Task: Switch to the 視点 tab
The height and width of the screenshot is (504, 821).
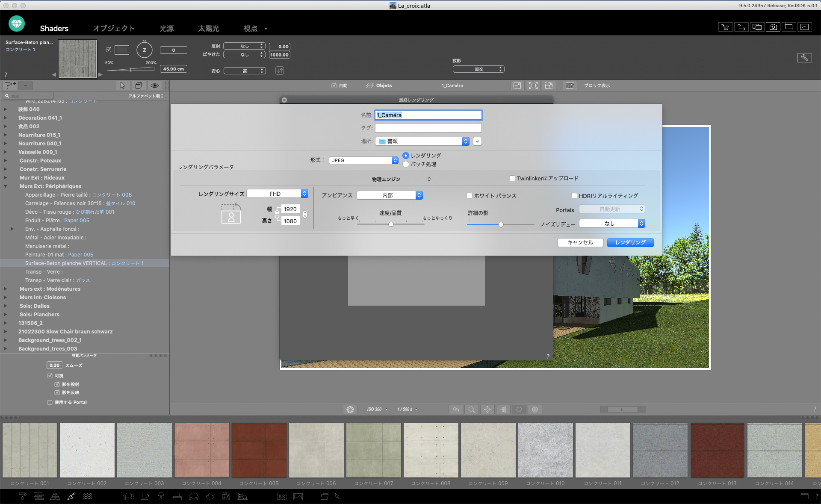Action: (x=251, y=28)
